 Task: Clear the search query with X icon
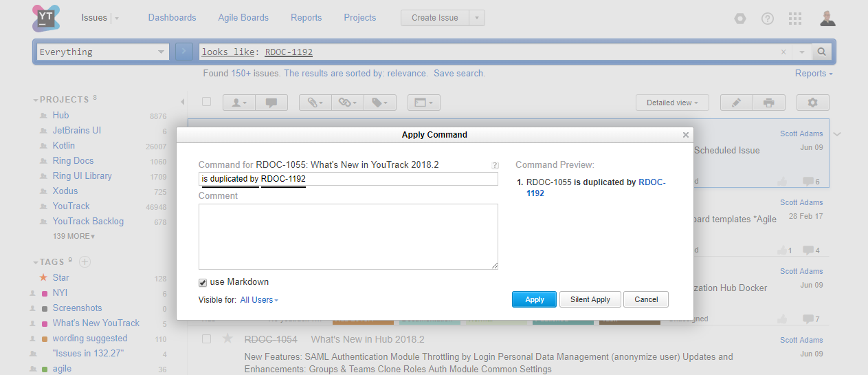[x=783, y=52]
